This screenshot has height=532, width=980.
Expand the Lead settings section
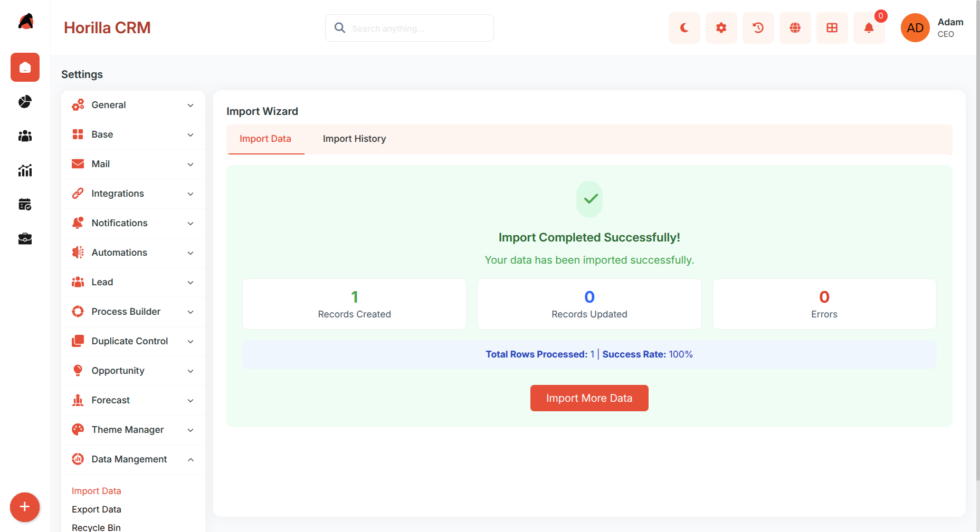(x=133, y=282)
